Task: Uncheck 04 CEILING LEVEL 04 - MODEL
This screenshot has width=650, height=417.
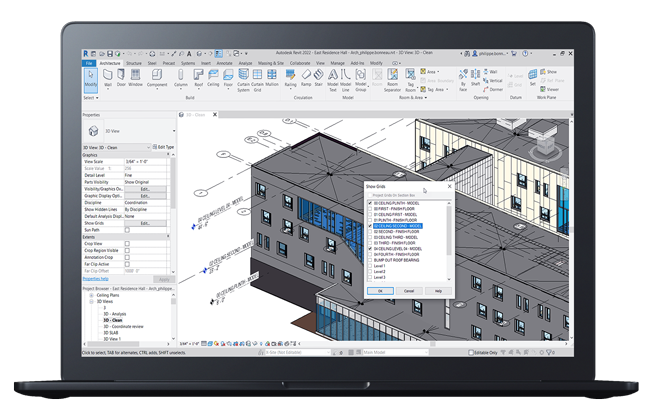Action: [370, 249]
